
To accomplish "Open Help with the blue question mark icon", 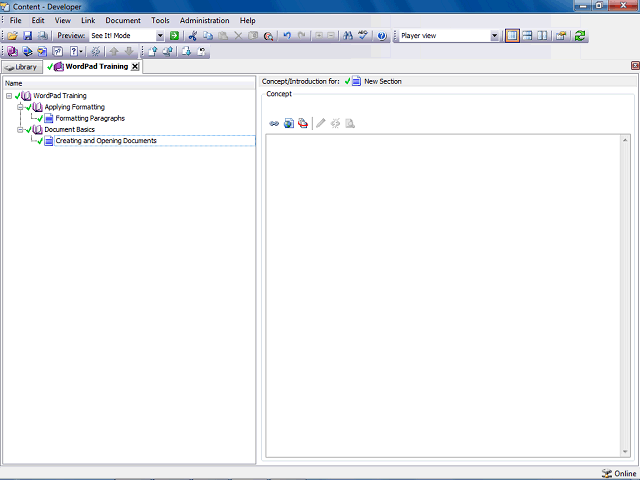I will (x=382, y=36).
